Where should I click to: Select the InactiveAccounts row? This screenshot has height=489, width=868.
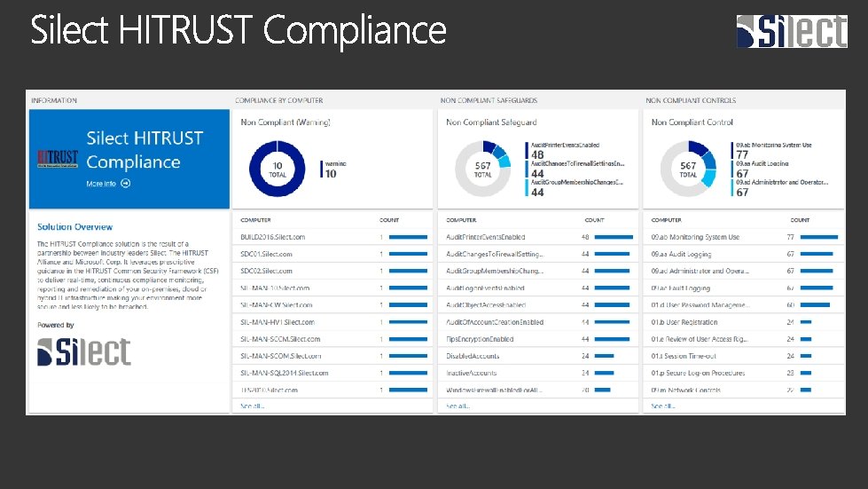538,373
